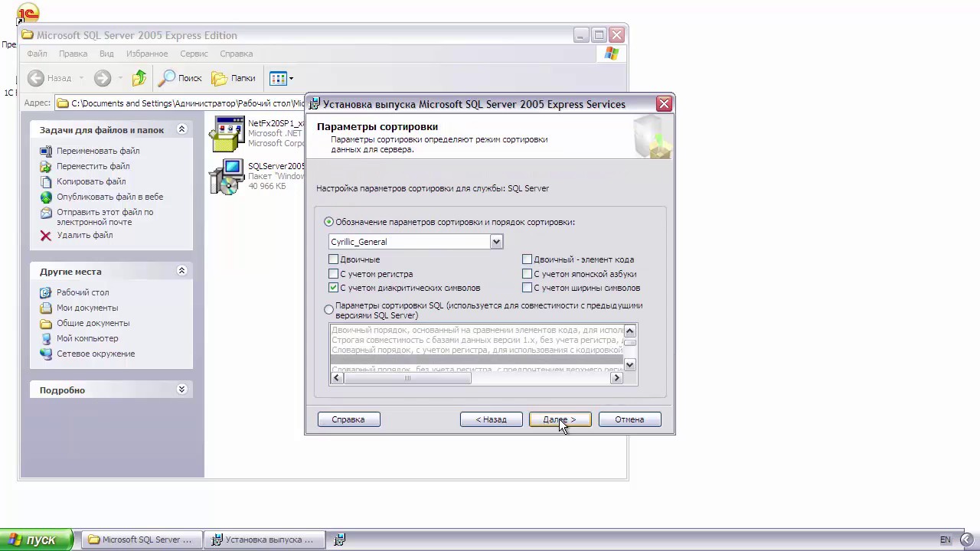Open the Правка menu
Image resolution: width=980 pixels, height=551 pixels.
click(73, 54)
